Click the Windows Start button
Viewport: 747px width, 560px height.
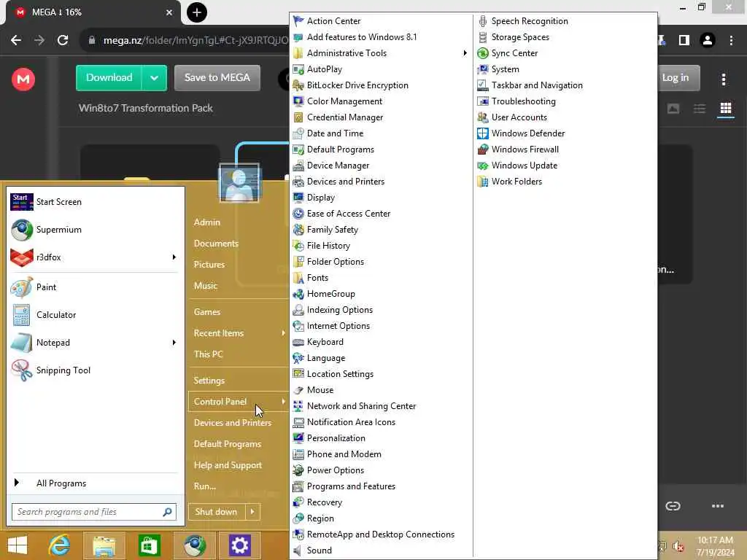[18, 545]
